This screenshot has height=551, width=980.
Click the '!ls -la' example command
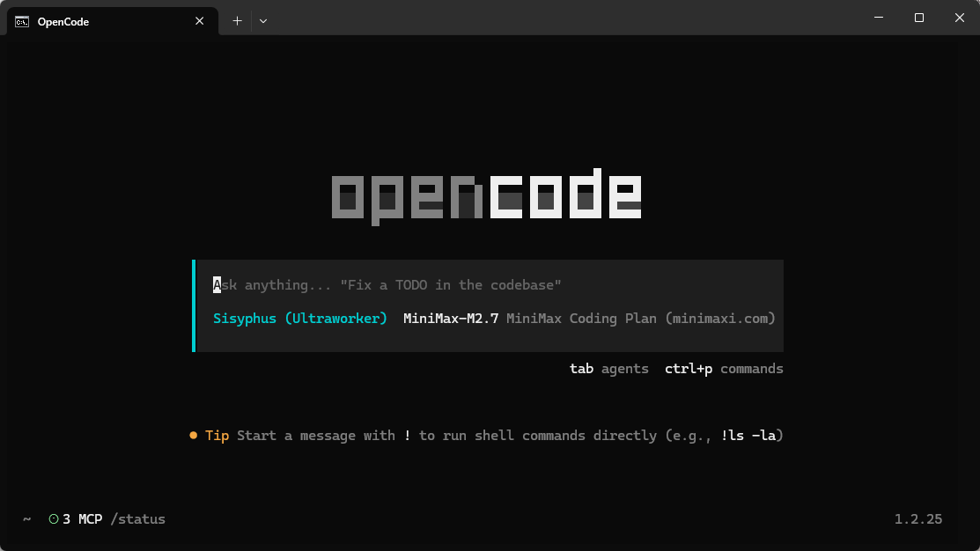click(x=748, y=436)
